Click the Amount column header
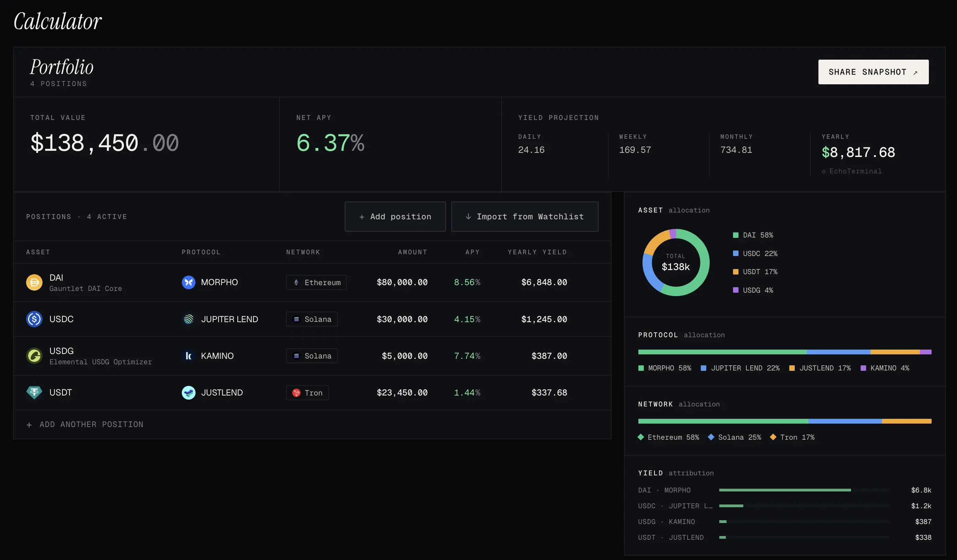The height and width of the screenshot is (560, 957). pyautogui.click(x=412, y=252)
